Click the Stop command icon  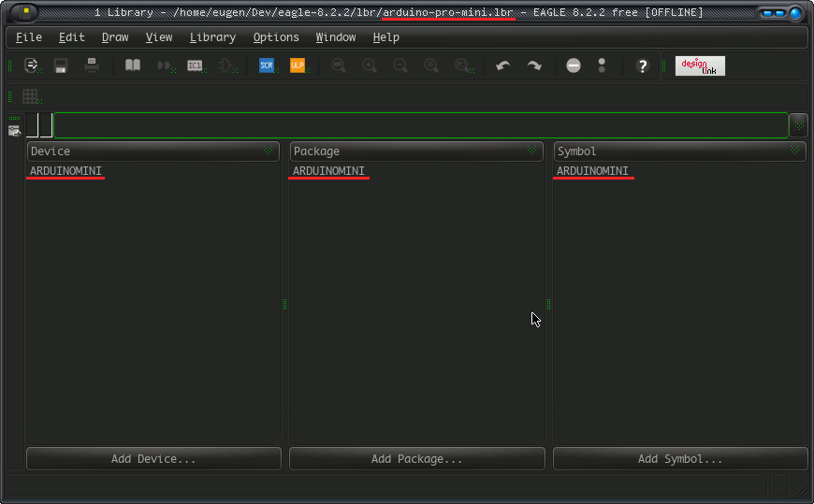(574, 65)
